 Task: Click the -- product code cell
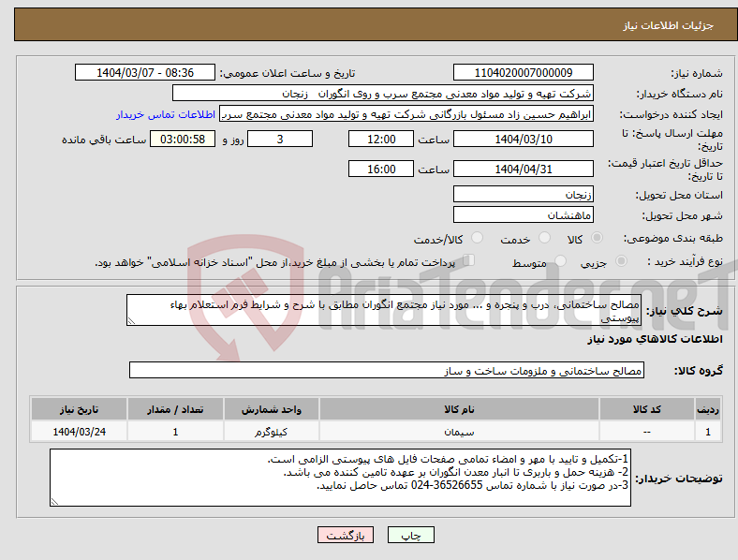click(647, 432)
